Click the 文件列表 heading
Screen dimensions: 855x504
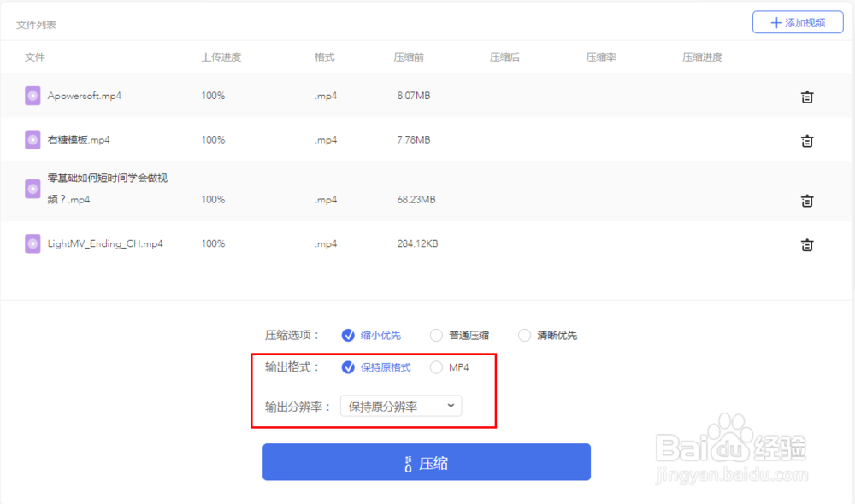(x=36, y=25)
